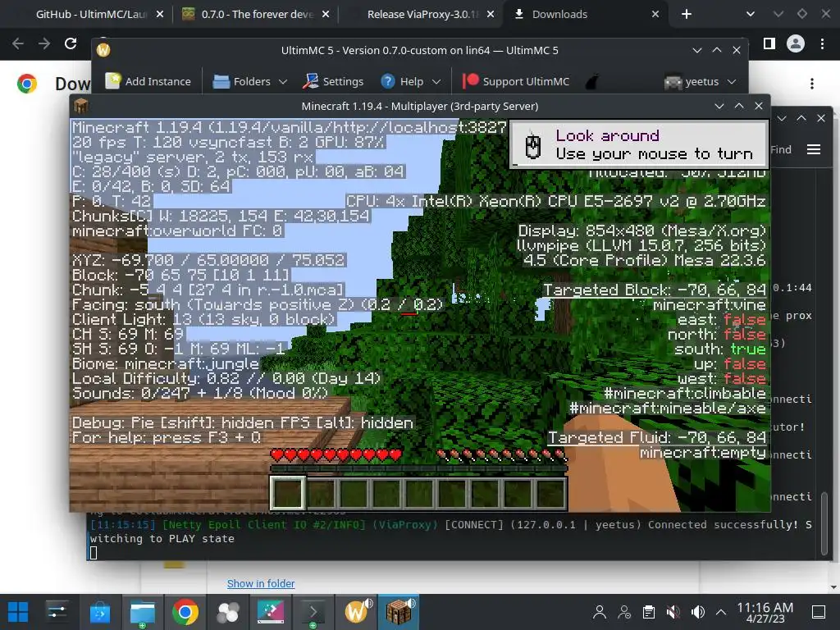
Task: Switch to Release ViaProxy tab
Action: 422,15
